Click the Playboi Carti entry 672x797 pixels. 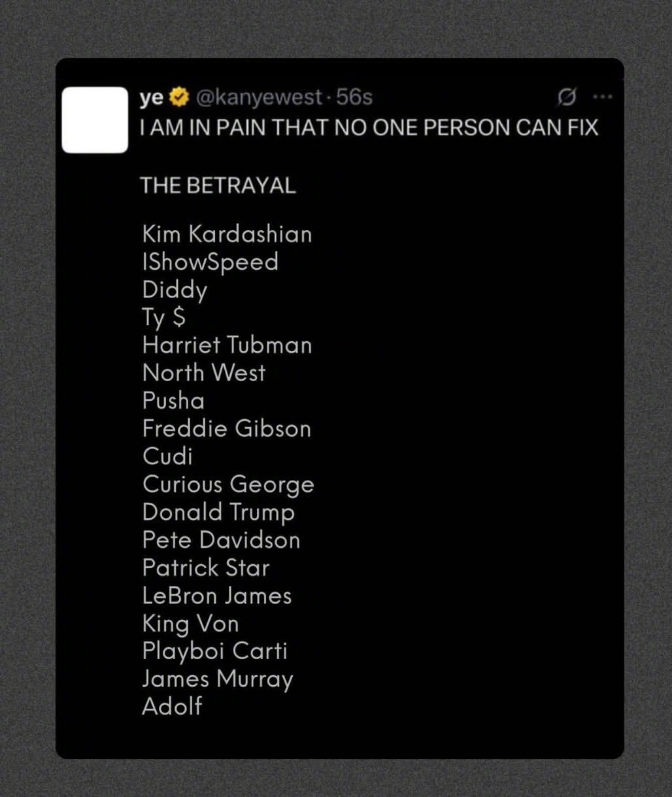[x=214, y=652]
